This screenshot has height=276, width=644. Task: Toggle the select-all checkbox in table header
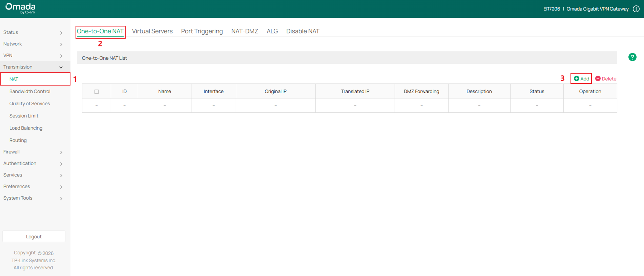(96, 91)
